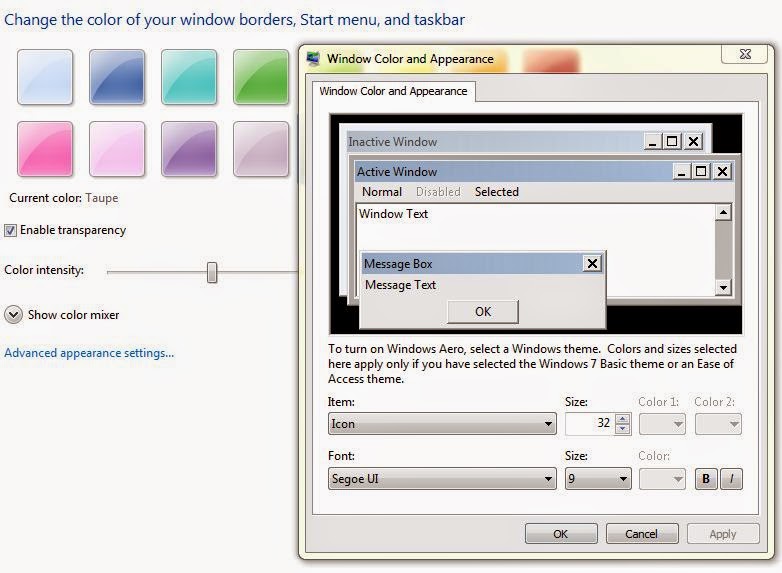
Task: Increase item size with up spinner arrow
Action: [x=622, y=419]
